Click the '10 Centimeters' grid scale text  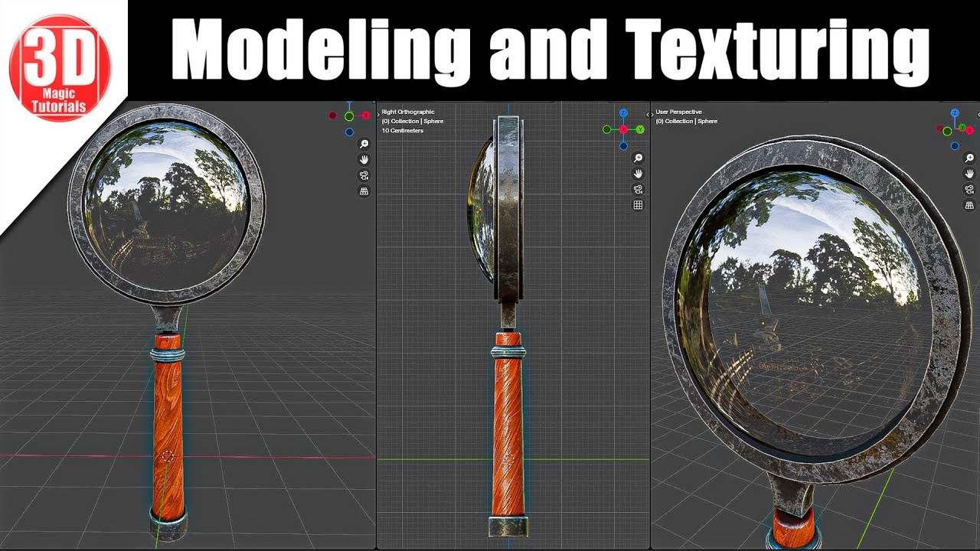click(403, 131)
